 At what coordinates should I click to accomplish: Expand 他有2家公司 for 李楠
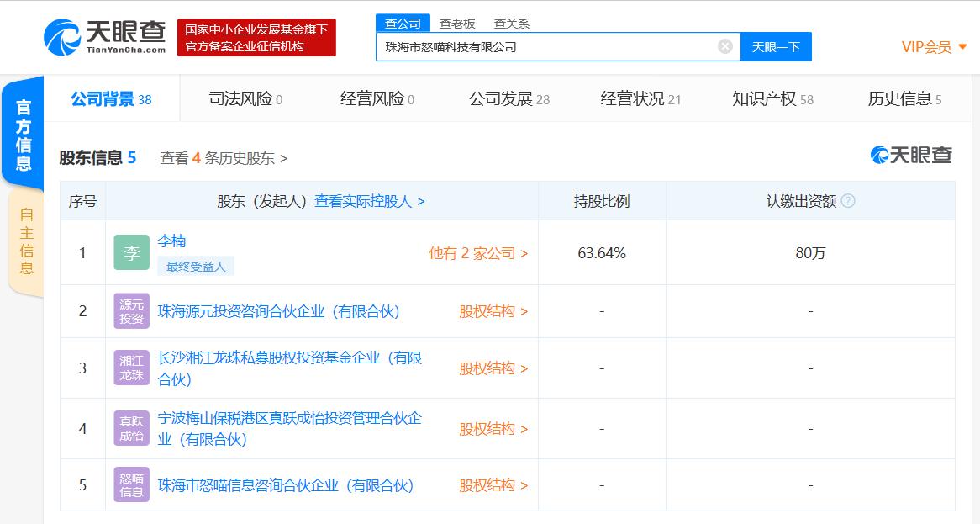pos(477,251)
